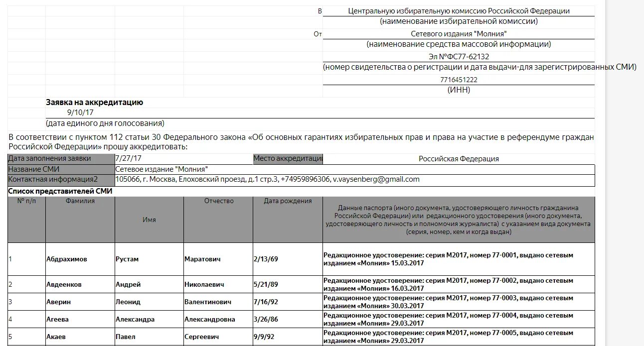
Task: Click the patronymic cell "Маратович"
Action: click(x=219, y=259)
